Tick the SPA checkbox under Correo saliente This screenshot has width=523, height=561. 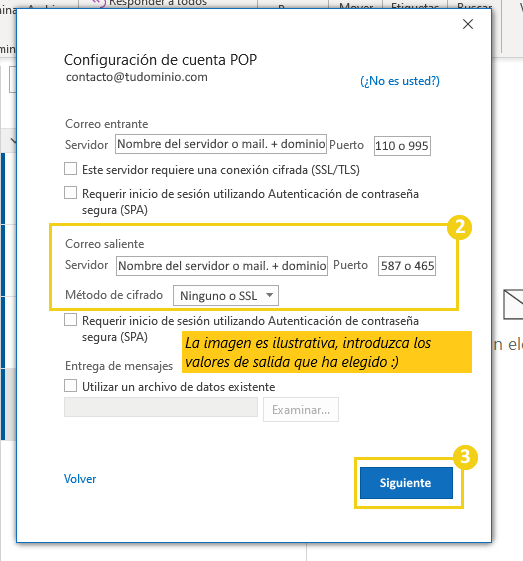(70, 319)
